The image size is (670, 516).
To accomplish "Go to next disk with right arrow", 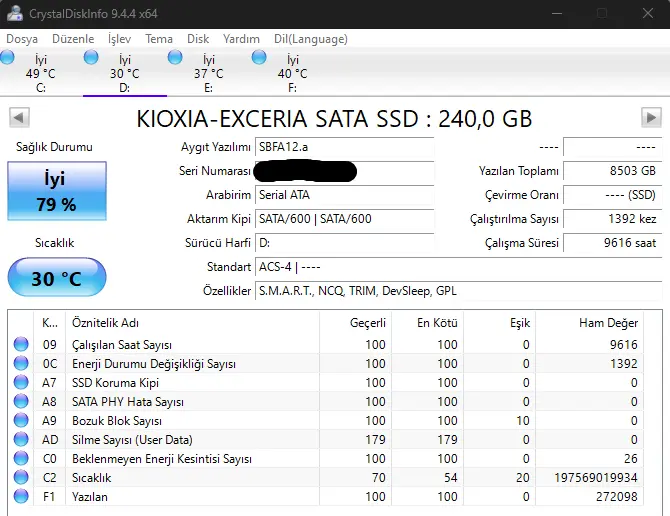I will coord(651,117).
